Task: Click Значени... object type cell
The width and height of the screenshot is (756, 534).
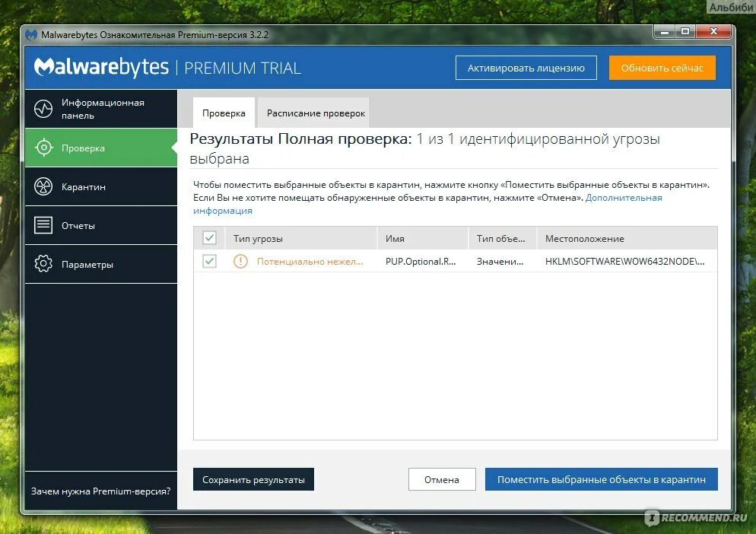Action: pyautogui.click(x=500, y=262)
